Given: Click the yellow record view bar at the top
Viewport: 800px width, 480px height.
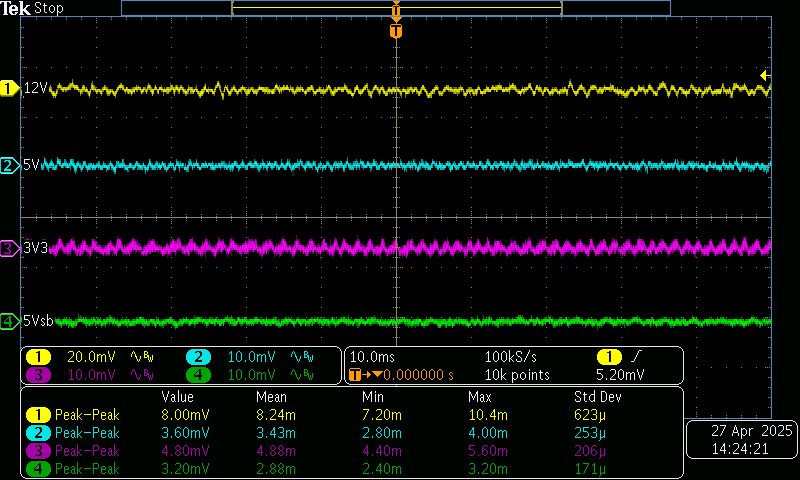Looking at the screenshot, I should pyautogui.click(x=396, y=8).
